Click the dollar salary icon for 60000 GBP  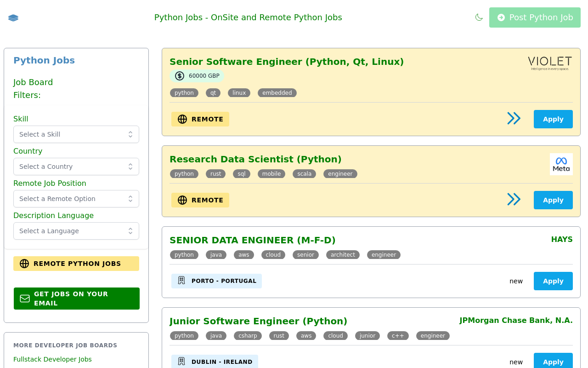[180, 76]
